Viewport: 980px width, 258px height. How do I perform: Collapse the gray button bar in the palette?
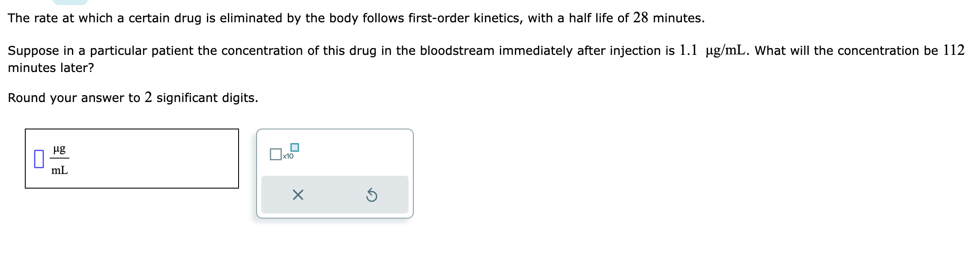tap(334, 195)
